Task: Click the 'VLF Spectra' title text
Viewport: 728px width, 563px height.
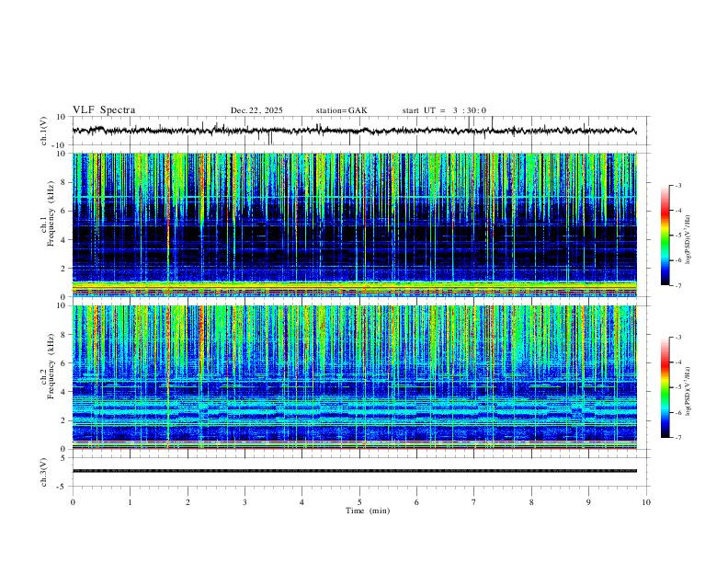Action: tap(104, 109)
